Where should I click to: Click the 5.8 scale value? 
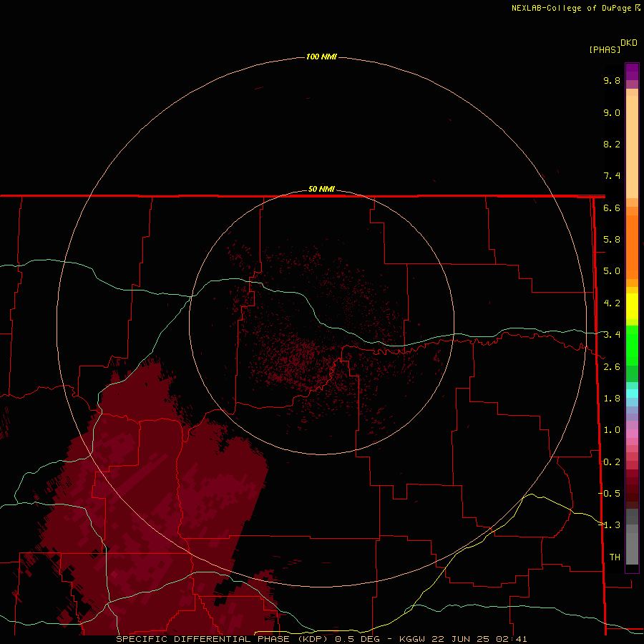click(x=612, y=240)
